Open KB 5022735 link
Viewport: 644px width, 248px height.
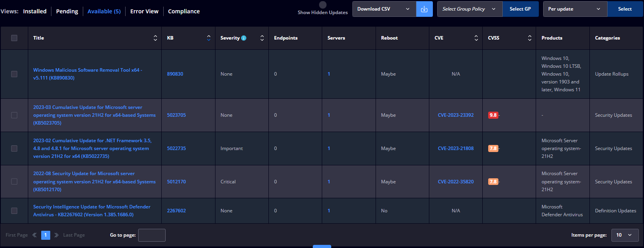click(x=177, y=148)
